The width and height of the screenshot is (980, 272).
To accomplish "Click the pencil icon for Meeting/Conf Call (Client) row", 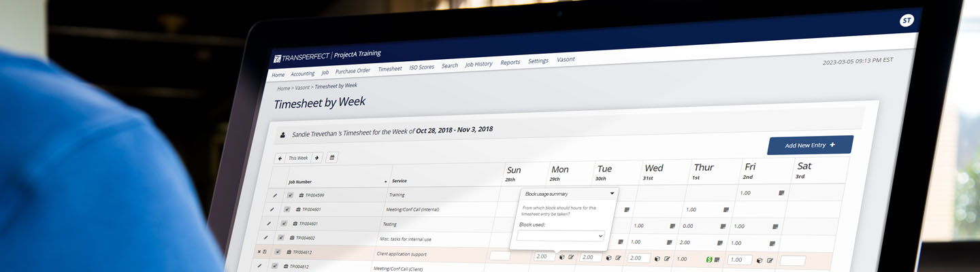I will (x=260, y=266).
